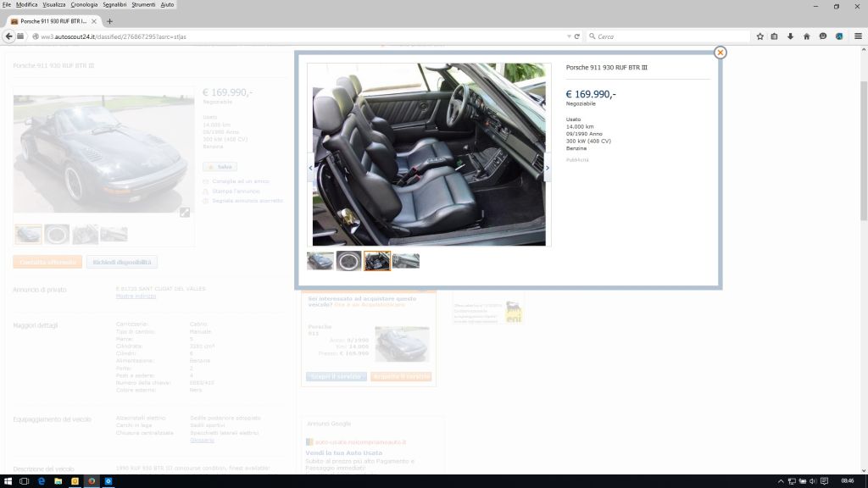The height and width of the screenshot is (488, 868).
Task: Click Stampa l'annuncio link
Action: [236, 191]
